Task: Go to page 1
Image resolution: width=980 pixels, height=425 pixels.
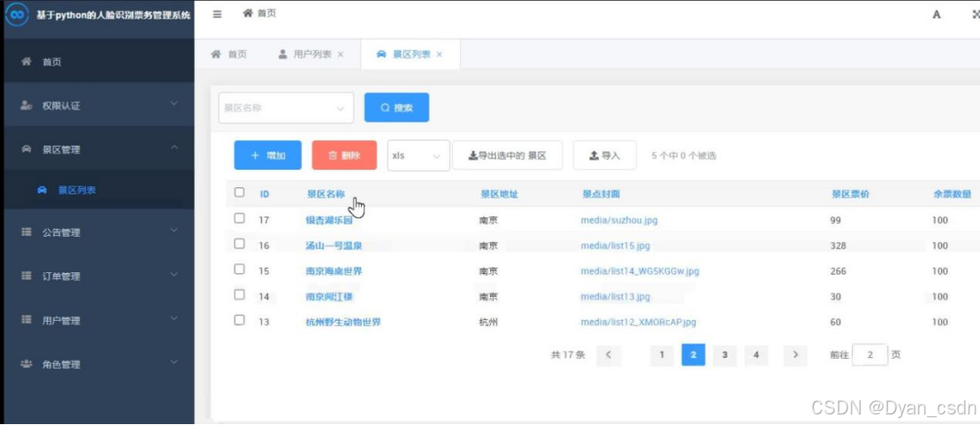Action: pyautogui.click(x=662, y=354)
